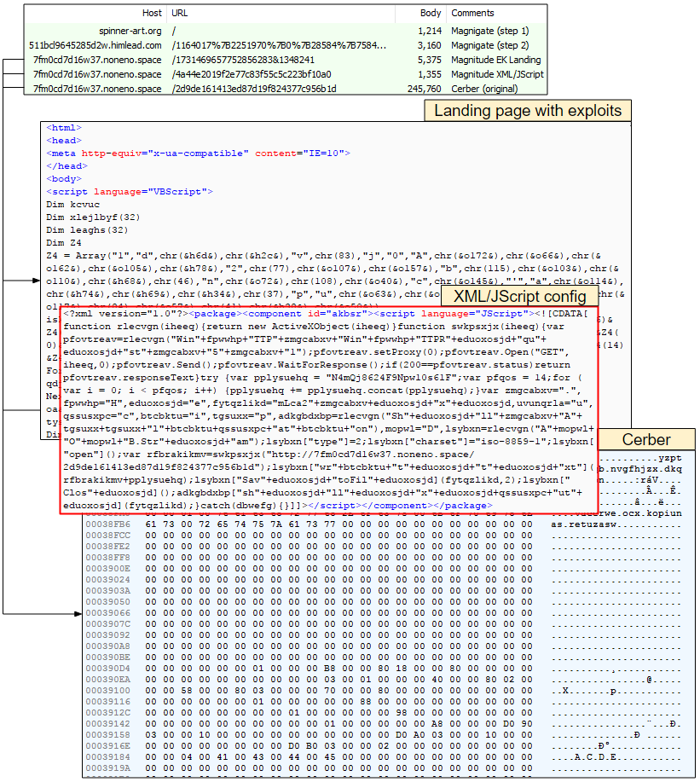
Task: Click hex offset 00039142
Action: pos(107,724)
